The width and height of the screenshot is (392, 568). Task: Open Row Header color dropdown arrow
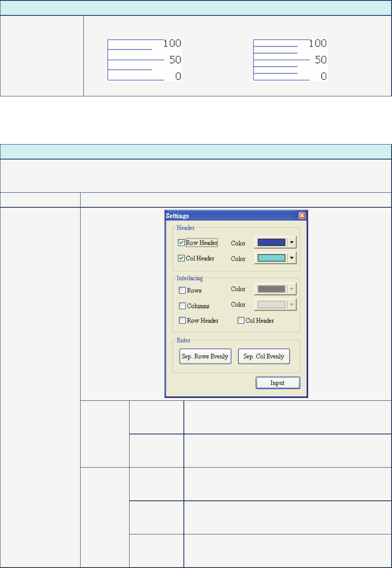[292, 243]
